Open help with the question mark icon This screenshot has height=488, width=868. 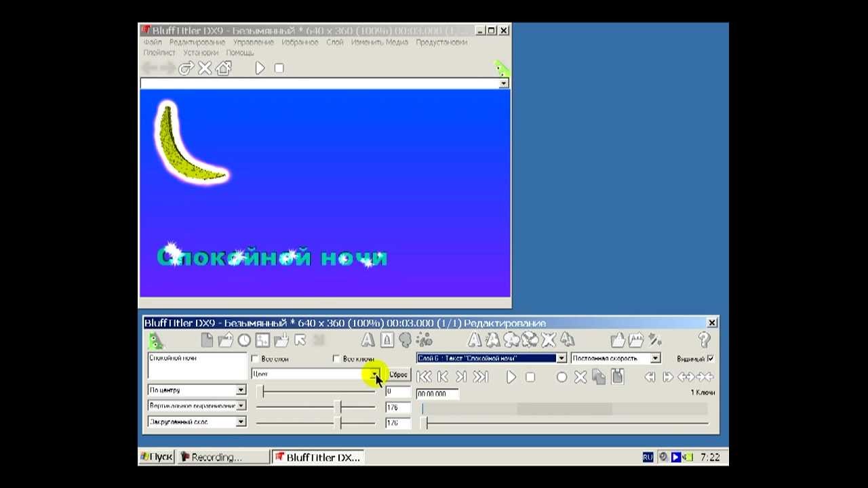click(x=704, y=340)
